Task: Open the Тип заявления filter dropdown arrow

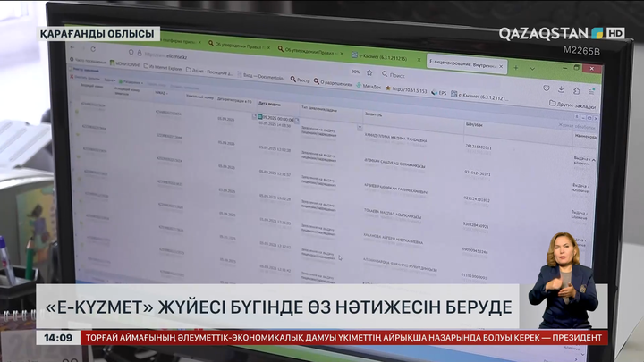Action: click(x=360, y=128)
